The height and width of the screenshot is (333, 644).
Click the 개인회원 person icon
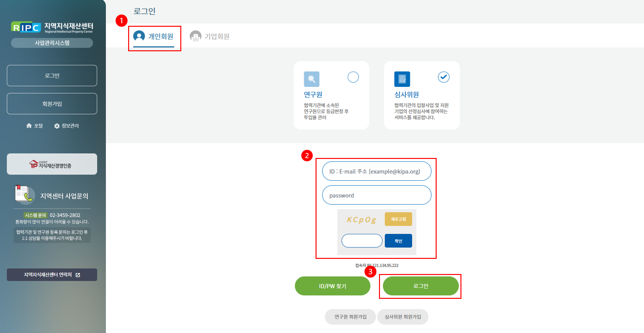139,36
